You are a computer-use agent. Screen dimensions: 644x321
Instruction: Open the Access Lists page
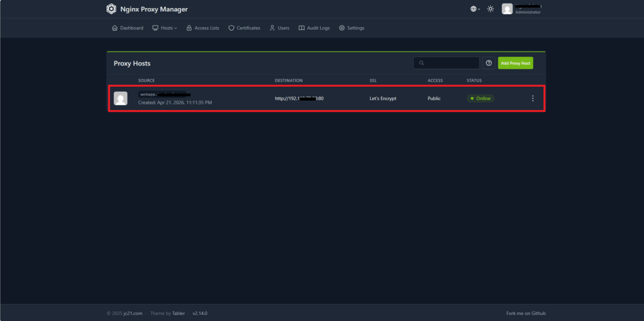point(203,28)
